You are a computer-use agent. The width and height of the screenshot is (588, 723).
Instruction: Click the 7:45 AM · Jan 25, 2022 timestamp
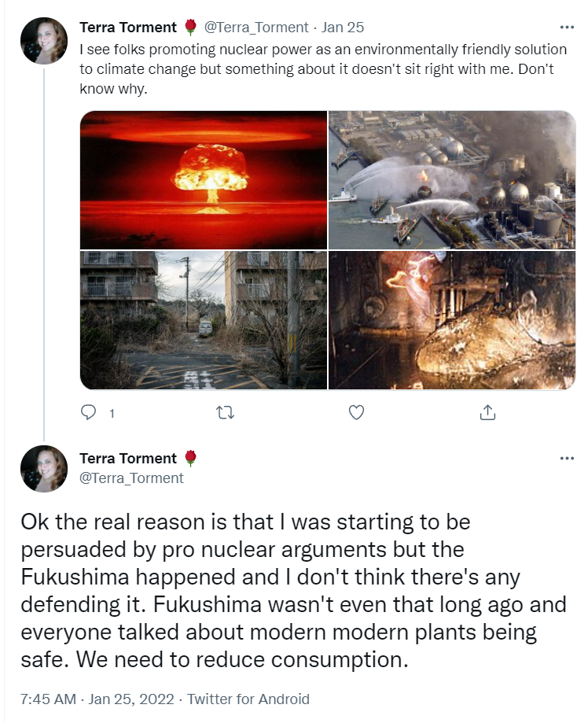click(97, 699)
